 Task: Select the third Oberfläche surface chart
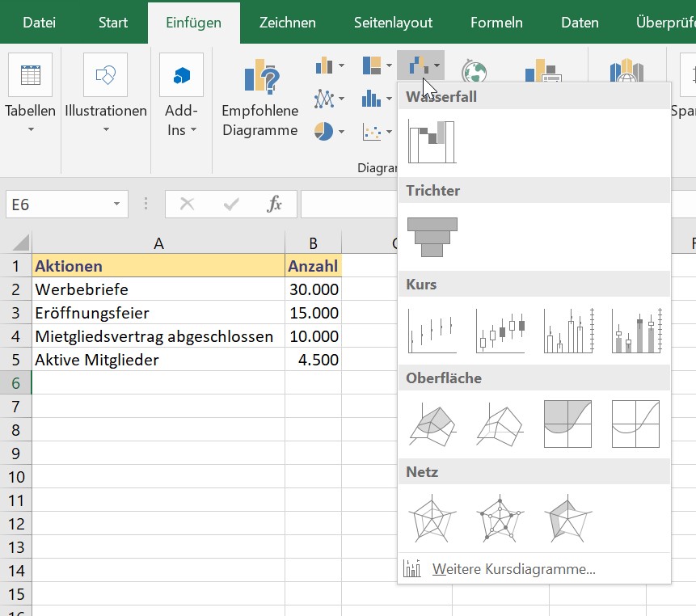click(x=568, y=424)
